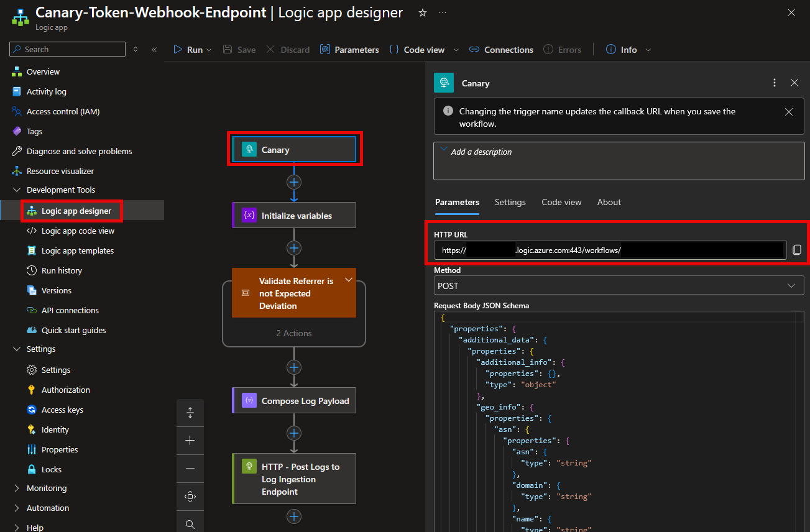Viewport: 810px width, 532px height.
Task: Fit the workflow to view
Action: point(190,497)
